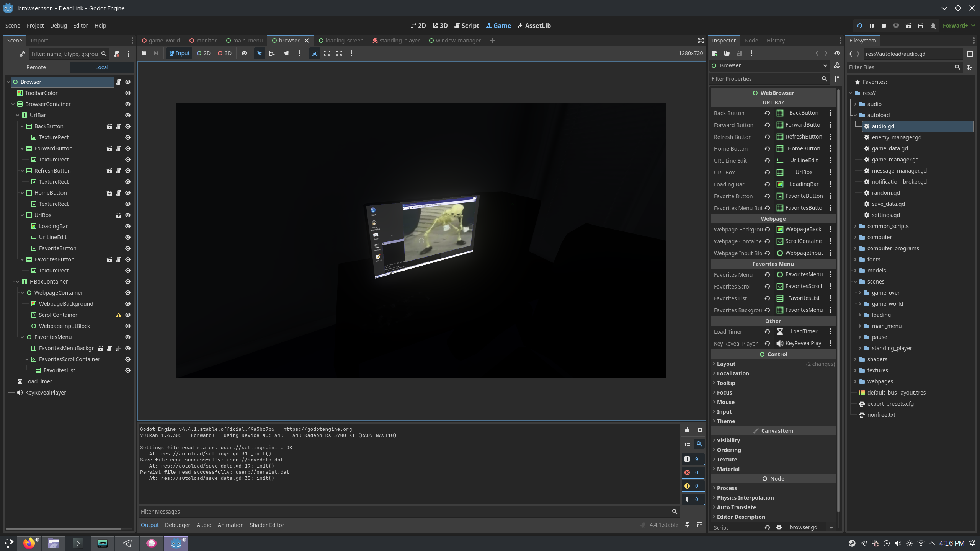Open the Debug menu
Image resolution: width=980 pixels, height=551 pixels.
tap(58, 26)
